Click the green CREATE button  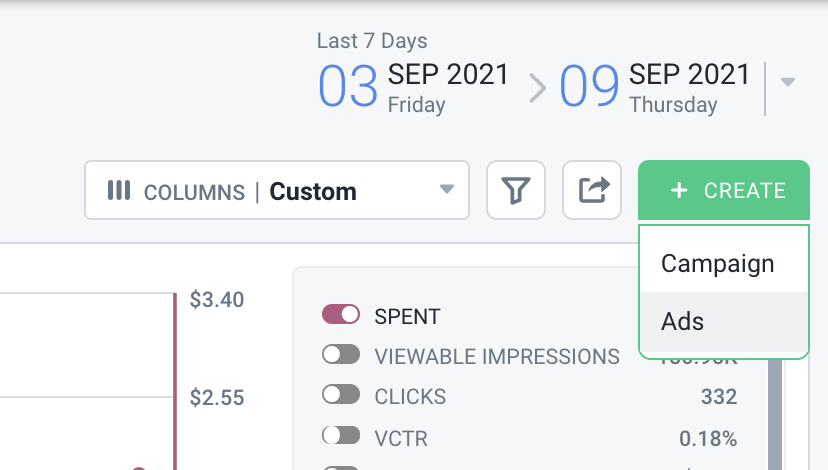[x=723, y=190]
